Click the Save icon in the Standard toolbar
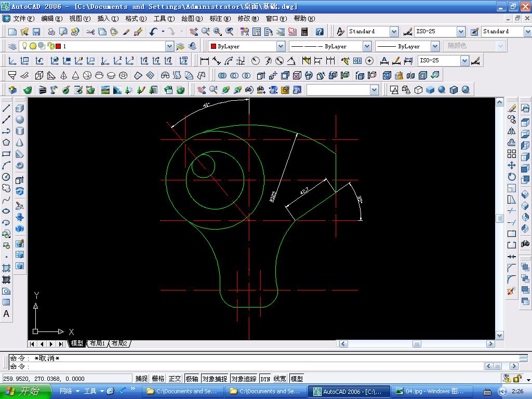This screenshot has height=399, width=532. tap(36, 32)
